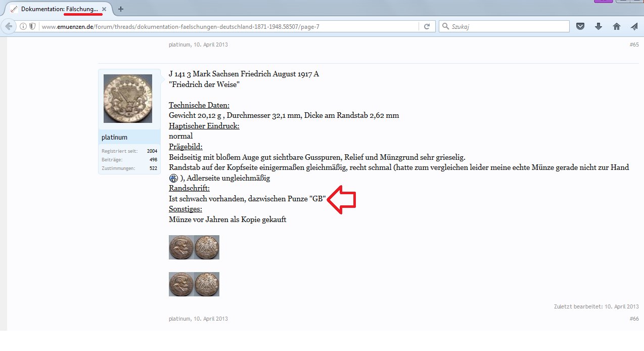
Task: Click the 'Gewicht 20,12 g' line
Action: (284, 115)
